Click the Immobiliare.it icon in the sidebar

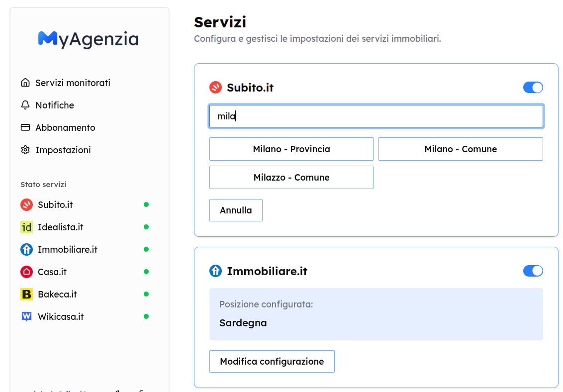tap(26, 250)
